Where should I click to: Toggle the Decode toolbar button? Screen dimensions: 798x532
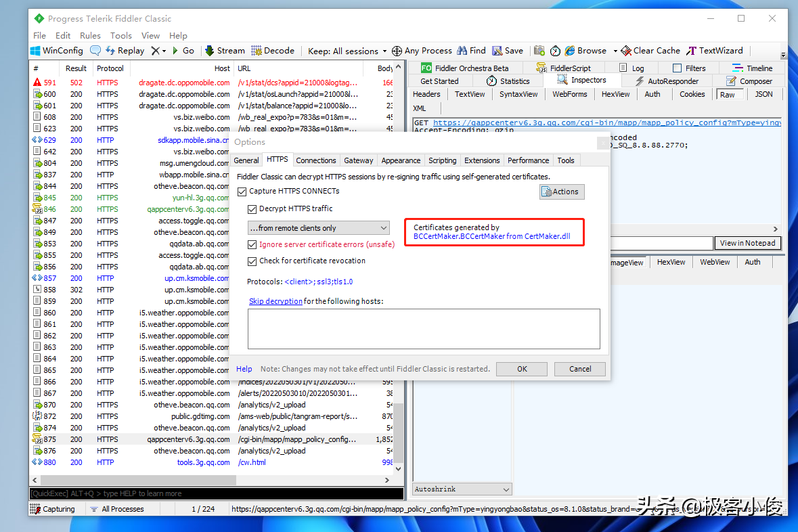[273, 51]
